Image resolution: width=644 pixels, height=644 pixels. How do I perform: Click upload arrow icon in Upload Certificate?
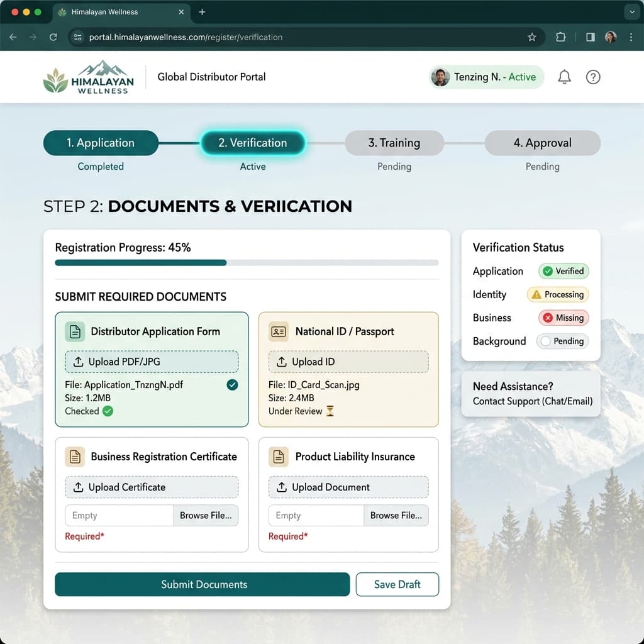78,487
